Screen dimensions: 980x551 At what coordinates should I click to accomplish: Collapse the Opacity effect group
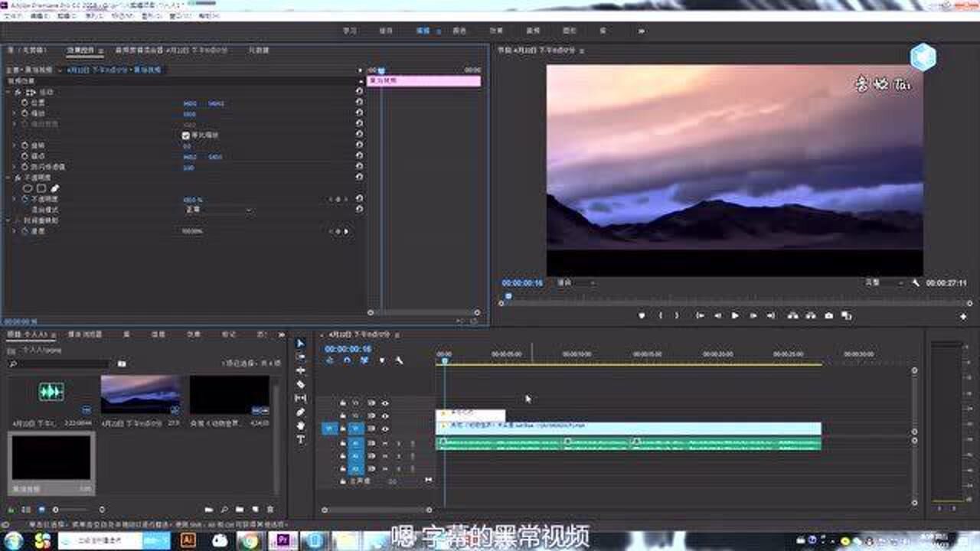pos(8,178)
